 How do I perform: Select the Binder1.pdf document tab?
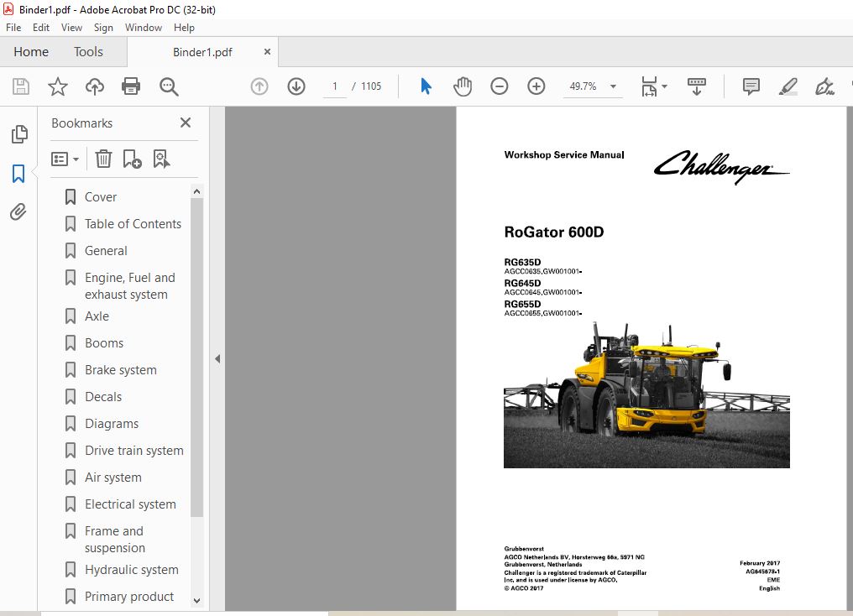pos(202,52)
